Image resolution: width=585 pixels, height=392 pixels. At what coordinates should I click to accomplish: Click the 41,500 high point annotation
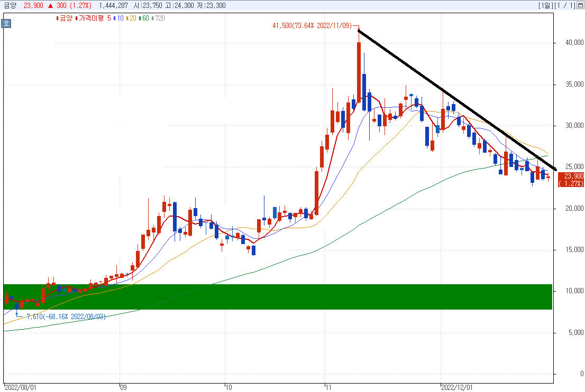(x=312, y=26)
